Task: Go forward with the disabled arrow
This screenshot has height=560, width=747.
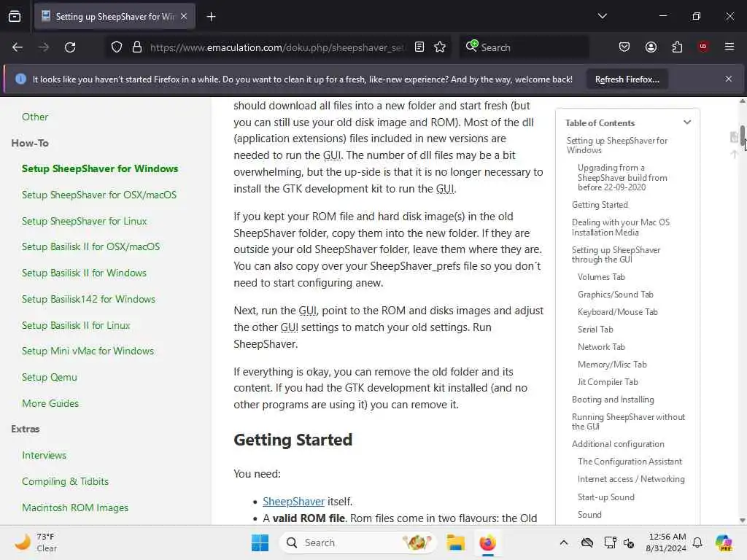Action: (43, 47)
